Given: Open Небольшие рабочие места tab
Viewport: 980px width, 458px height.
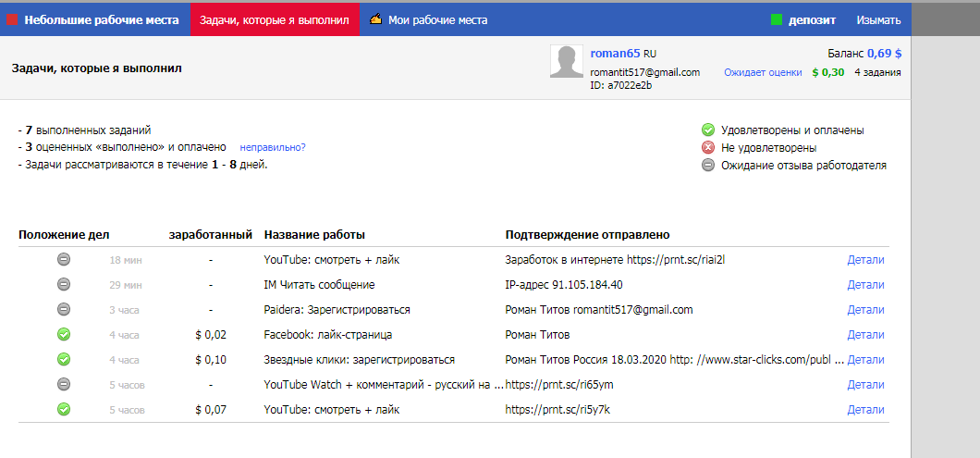Looking at the screenshot, I should pyautogui.click(x=102, y=20).
